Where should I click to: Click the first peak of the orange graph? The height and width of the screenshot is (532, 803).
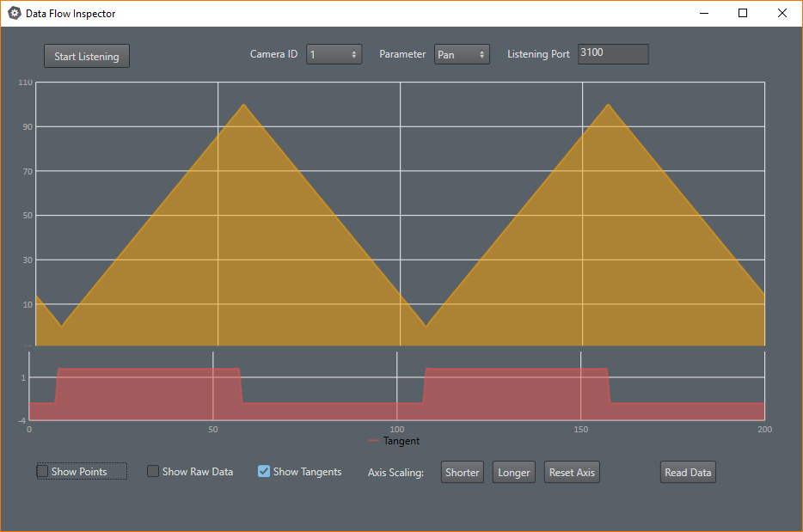(243, 105)
